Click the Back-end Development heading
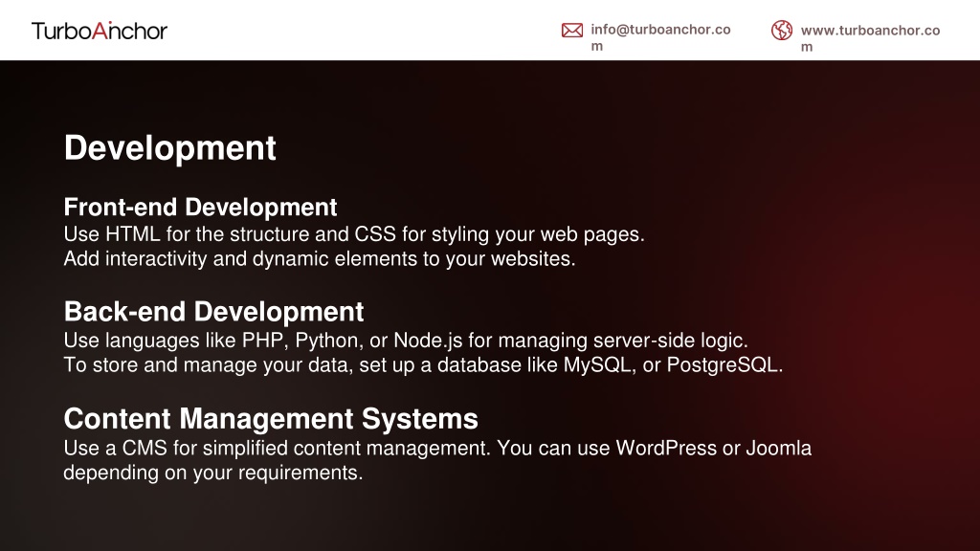Screen dimensions: 980x551 (x=213, y=312)
